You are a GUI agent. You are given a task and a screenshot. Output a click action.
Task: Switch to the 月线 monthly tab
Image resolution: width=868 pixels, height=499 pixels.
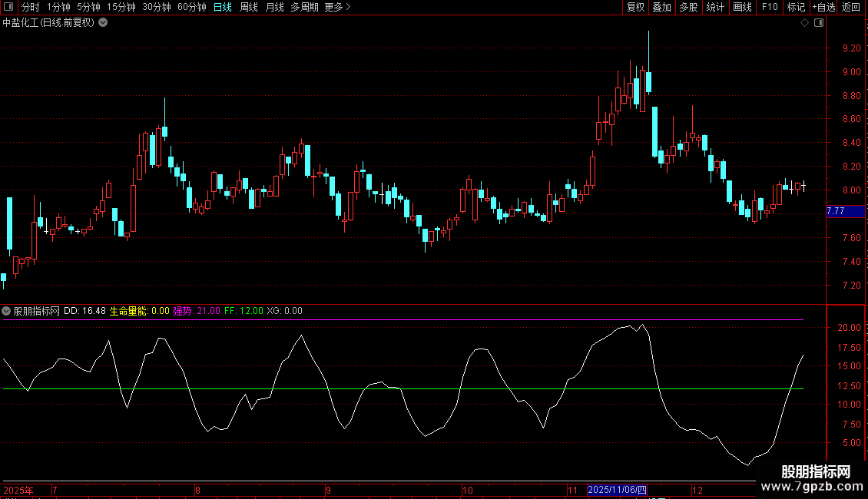274,7
